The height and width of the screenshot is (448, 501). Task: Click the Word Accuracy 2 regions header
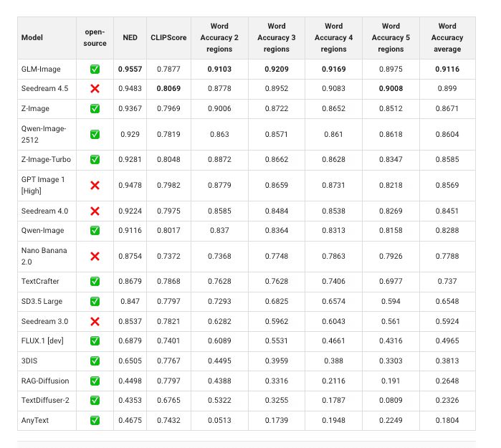219,37
